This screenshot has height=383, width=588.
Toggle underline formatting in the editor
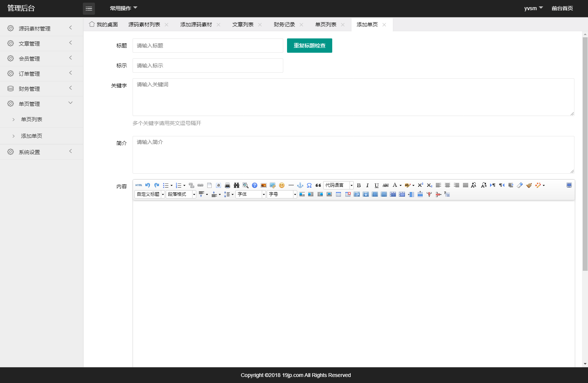(377, 185)
